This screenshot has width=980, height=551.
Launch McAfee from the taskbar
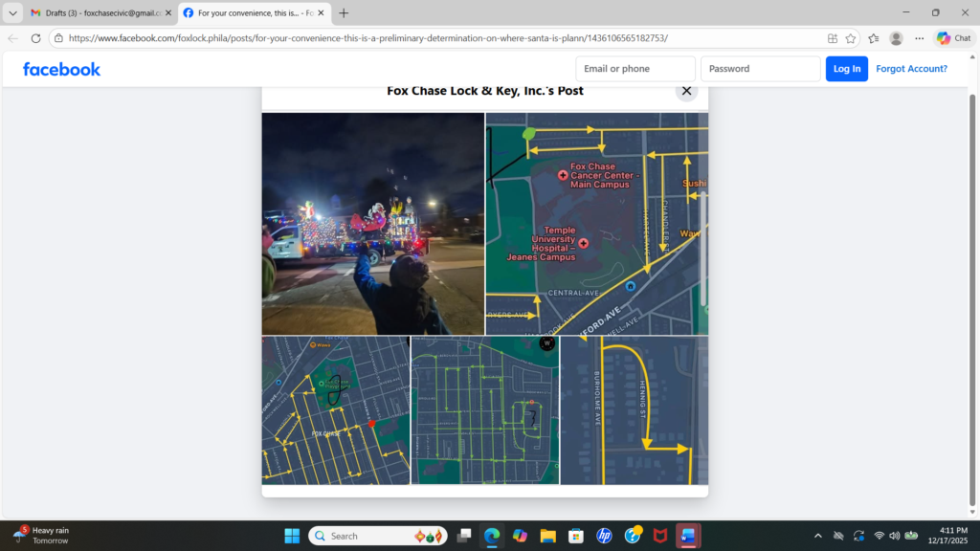pyautogui.click(x=660, y=536)
